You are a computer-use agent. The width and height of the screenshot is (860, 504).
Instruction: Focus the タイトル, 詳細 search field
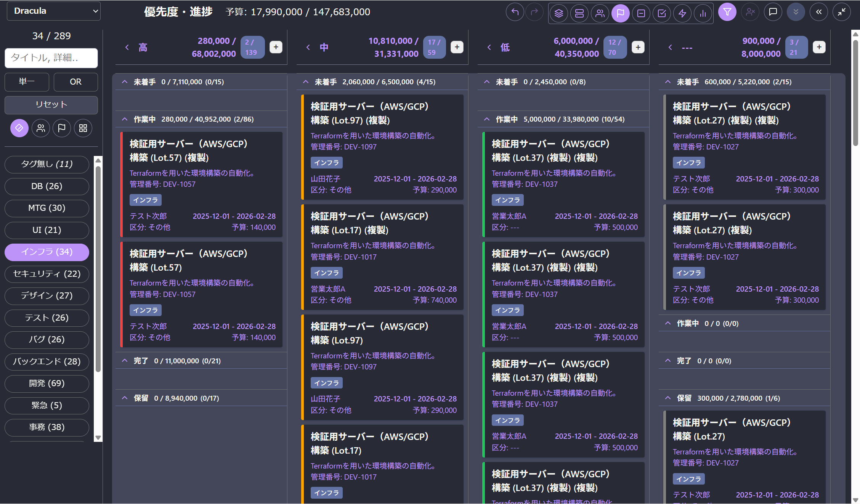(x=51, y=58)
